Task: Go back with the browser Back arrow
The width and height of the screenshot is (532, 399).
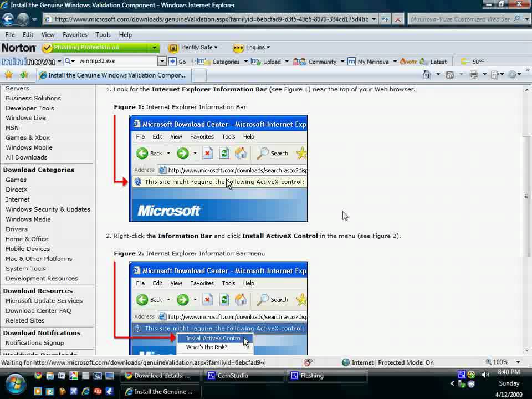Action: [8, 19]
